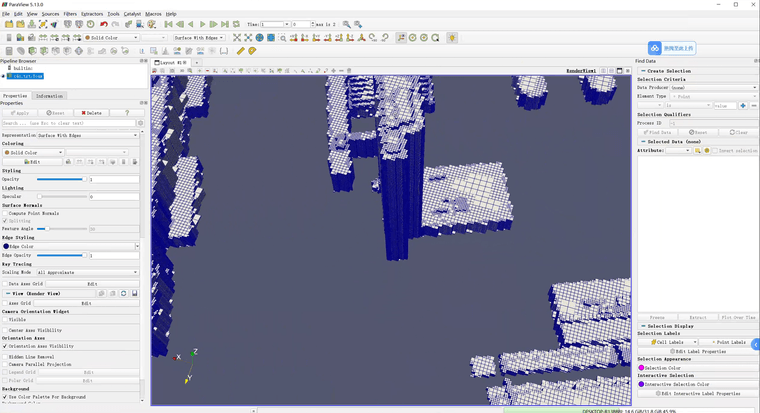Viewport: 760px width, 413px height.
Task: Click the Find Data button
Action: coord(658,132)
